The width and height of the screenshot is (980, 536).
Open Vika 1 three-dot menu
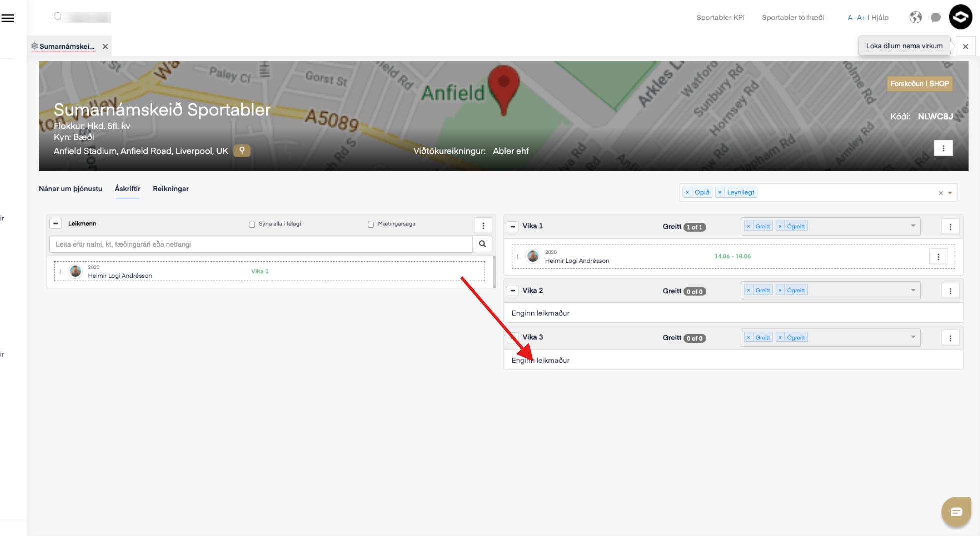[950, 227]
